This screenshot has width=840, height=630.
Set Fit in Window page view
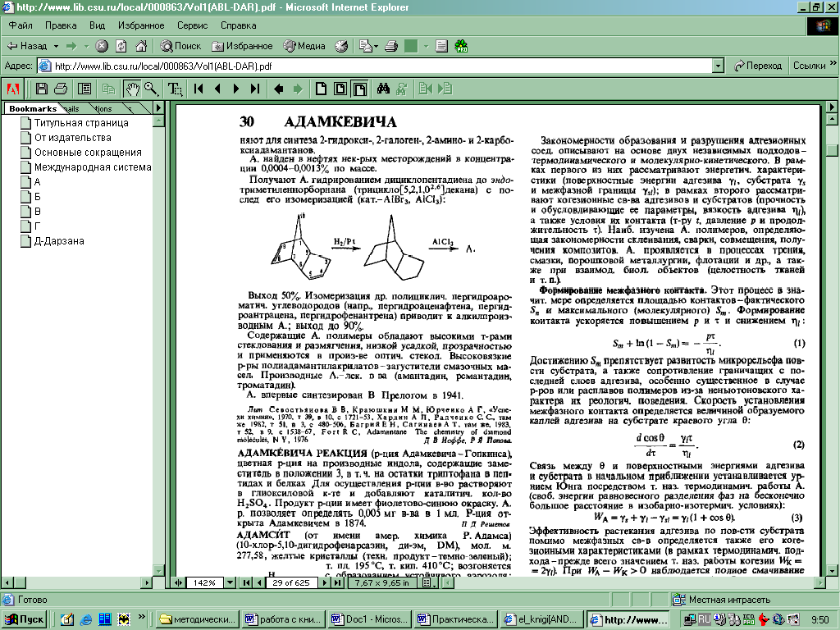tap(340, 89)
